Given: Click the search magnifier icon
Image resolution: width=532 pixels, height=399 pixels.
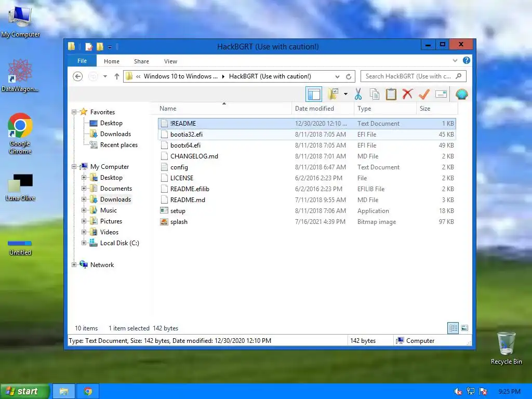Looking at the screenshot, I should click(x=459, y=76).
